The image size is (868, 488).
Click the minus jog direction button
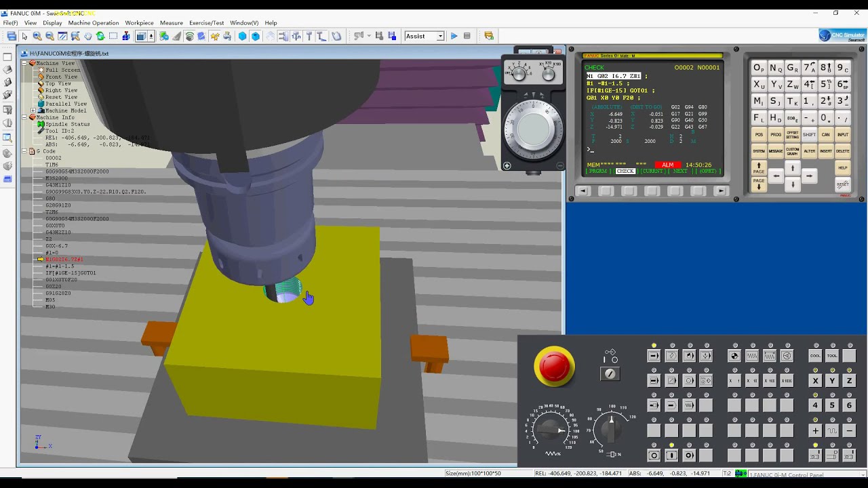pos(848,430)
